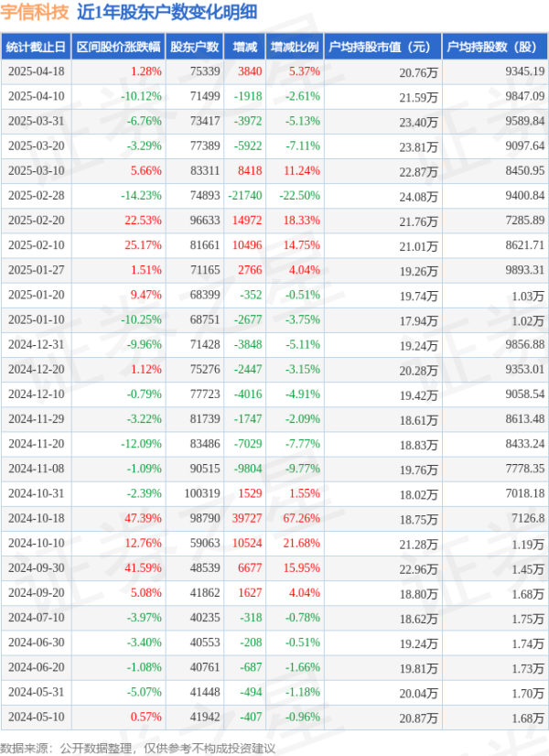Click the 宇信科技 title text
Screen dimensions: 549x756
pyautogui.click(x=35, y=12)
